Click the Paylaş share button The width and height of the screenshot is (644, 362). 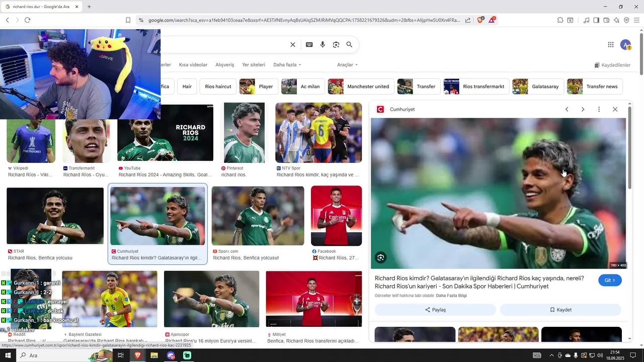[x=435, y=310]
